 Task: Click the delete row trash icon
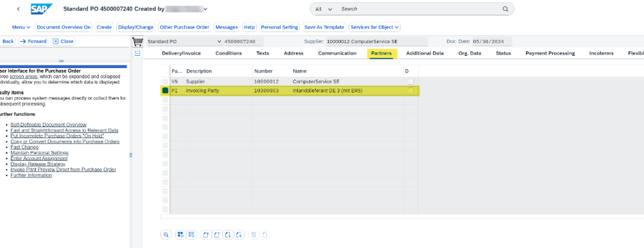click(x=254, y=235)
